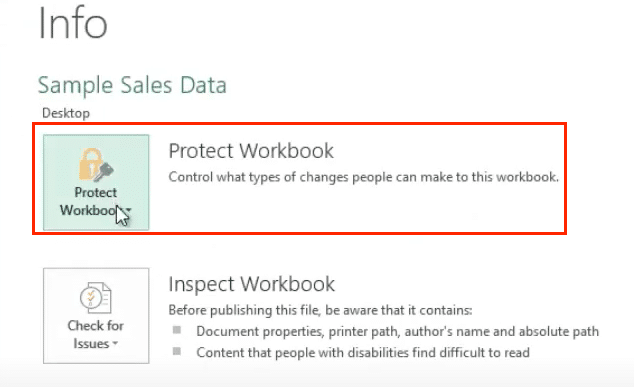Select the Protect Workbook section heading
The width and height of the screenshot is (634, 387).
tap(251, 151)
